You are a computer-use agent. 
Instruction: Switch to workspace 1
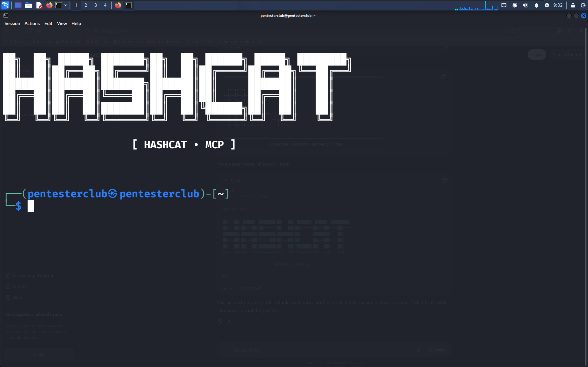tap(76, 5)
